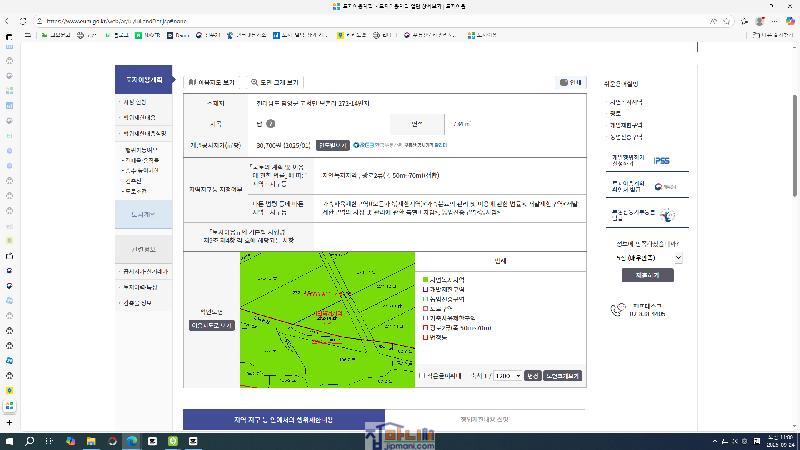Toggle the 도로구역 legend checkbox

[x=425, y=308]
